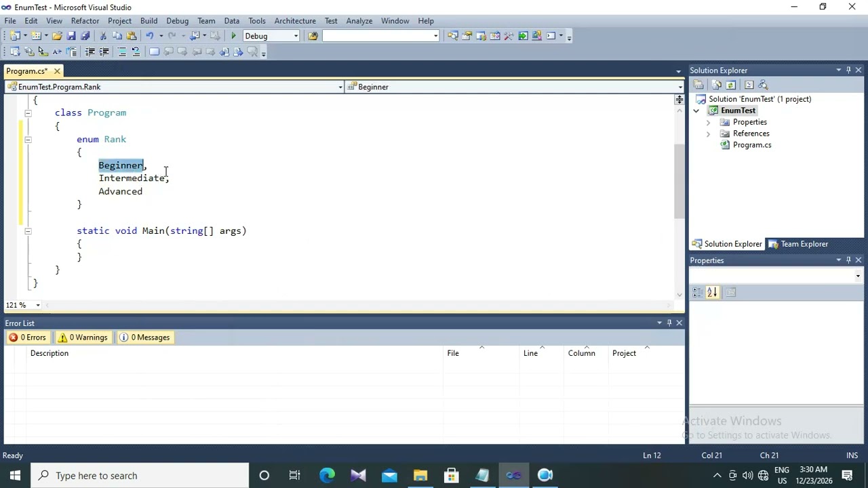
Task: Open the Properties object selector dropdown
Action: (x=858, y=276)
